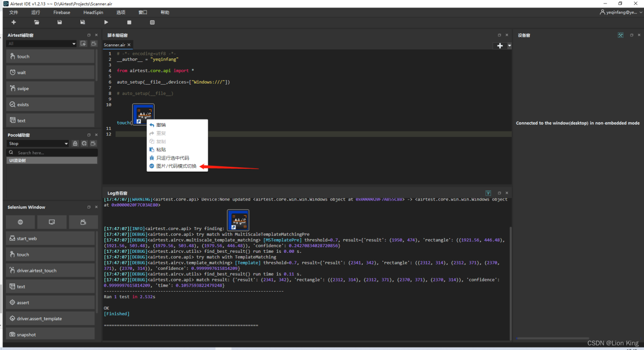Viewport: 644px width, 350px height.
Task: Click the device window tools icon
Action: (621, 35)
